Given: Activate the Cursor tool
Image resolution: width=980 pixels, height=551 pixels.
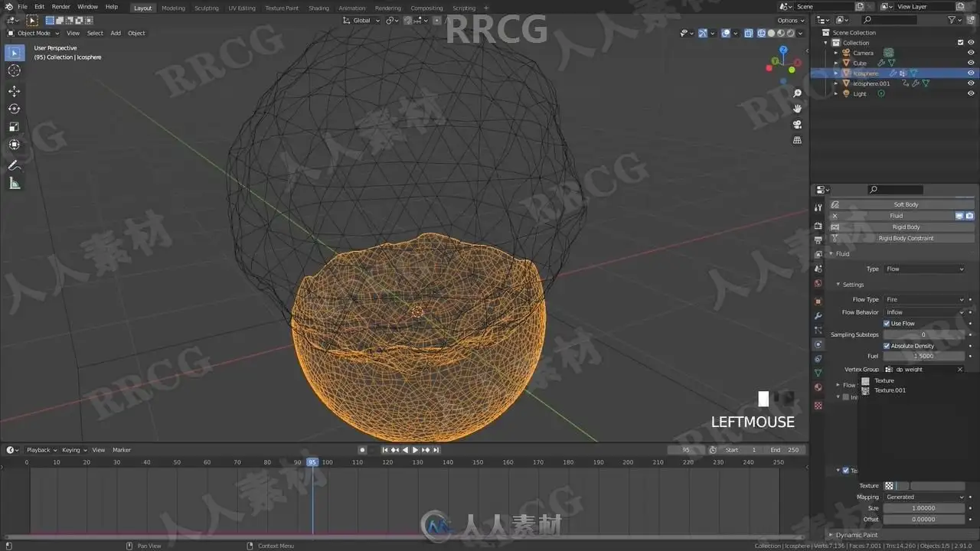Looking at the screenshot, I should [x=15, y=71].
